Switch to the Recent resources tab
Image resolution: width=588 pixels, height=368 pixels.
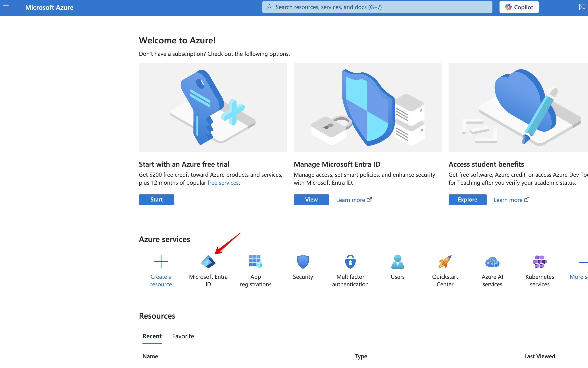pos(152,336)
